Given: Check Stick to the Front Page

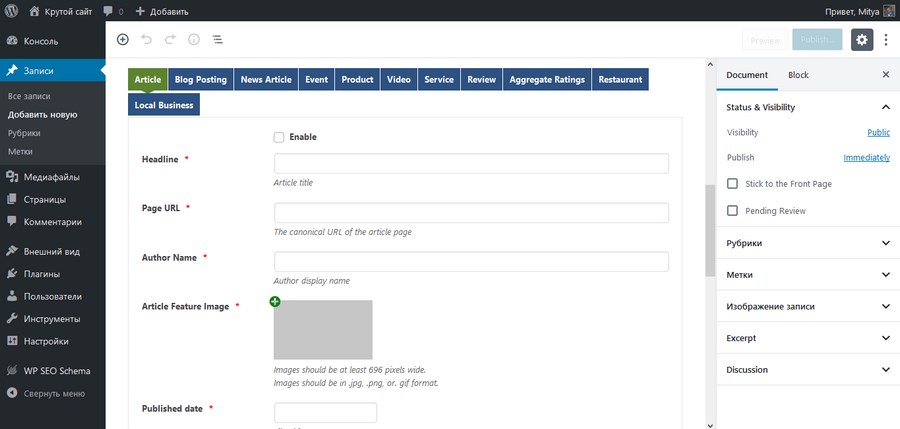Looking at the screenshot, I should [x=732, y=184].
